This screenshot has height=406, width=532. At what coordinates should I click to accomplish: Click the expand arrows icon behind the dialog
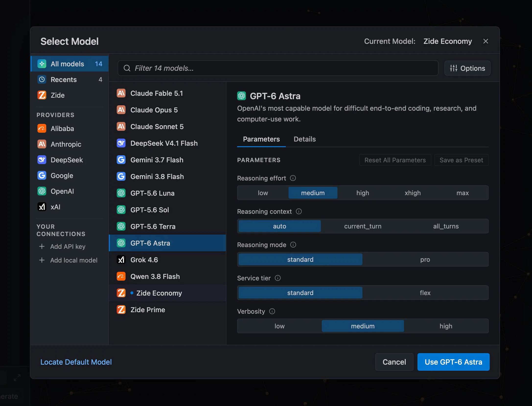click(x=17, y=378)
